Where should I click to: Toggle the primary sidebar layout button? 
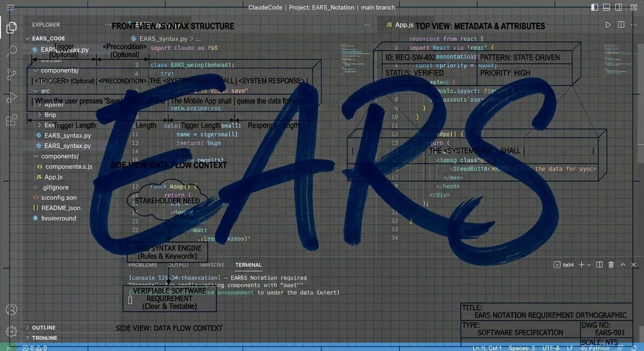(x=595, y=7)
